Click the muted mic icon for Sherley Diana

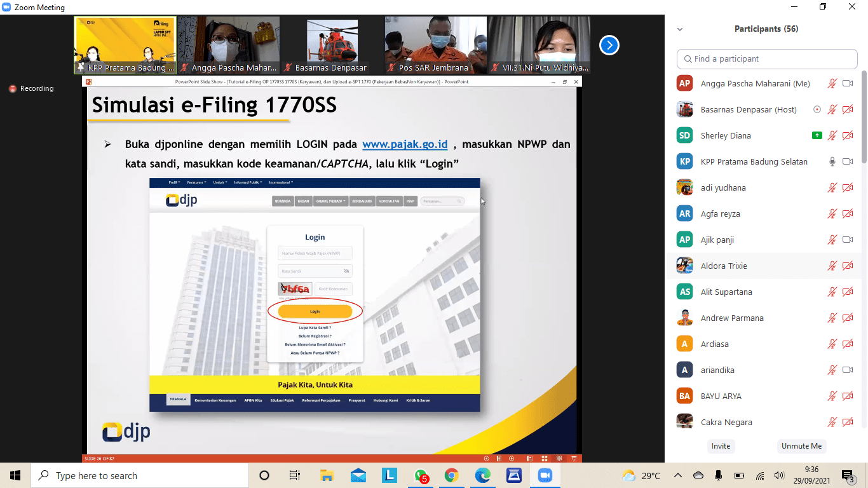(832, 135)
